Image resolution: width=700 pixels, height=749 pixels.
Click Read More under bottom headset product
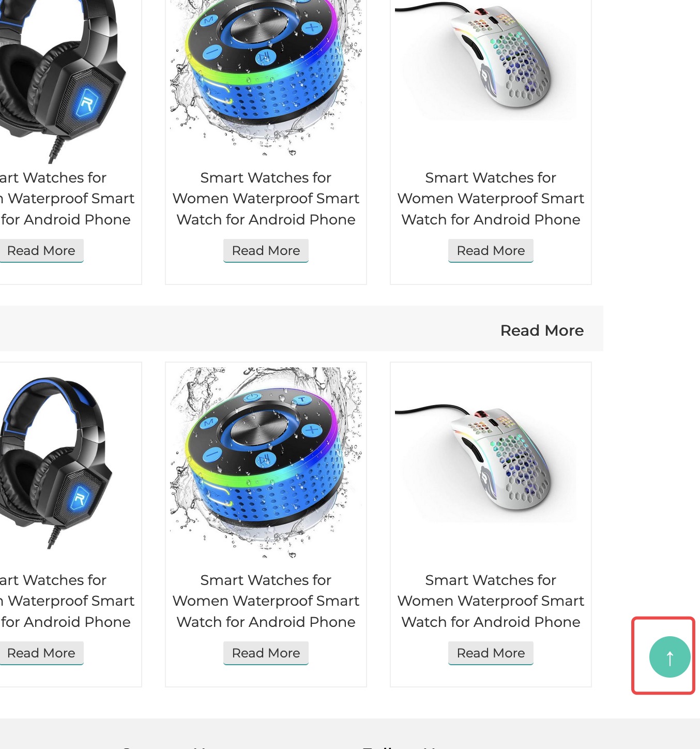point(41,653)
